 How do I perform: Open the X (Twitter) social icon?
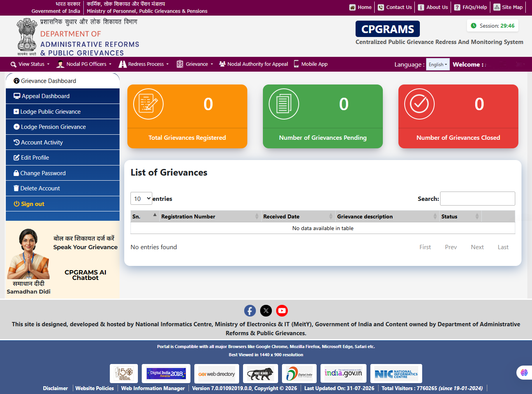pos(266,311)
